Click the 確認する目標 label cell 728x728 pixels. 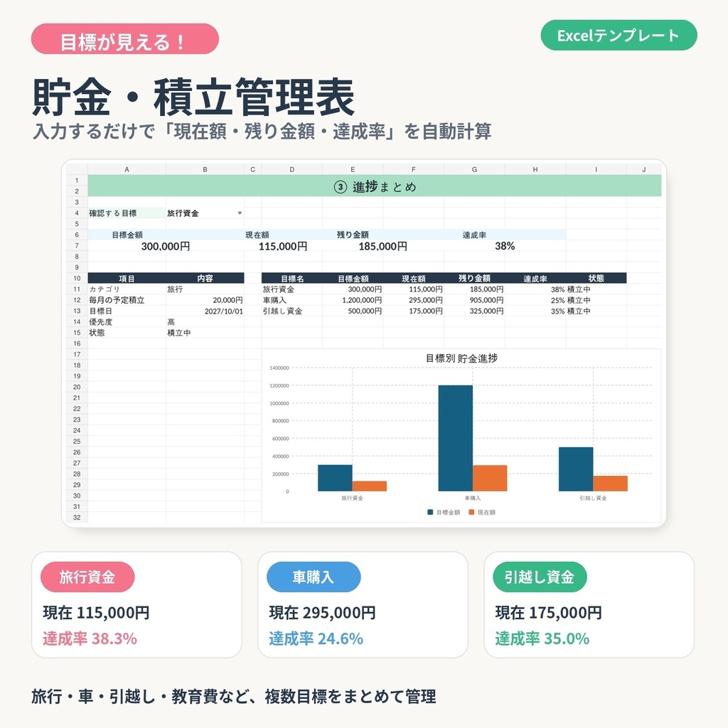pyautogui.click(x=127, y=213)
